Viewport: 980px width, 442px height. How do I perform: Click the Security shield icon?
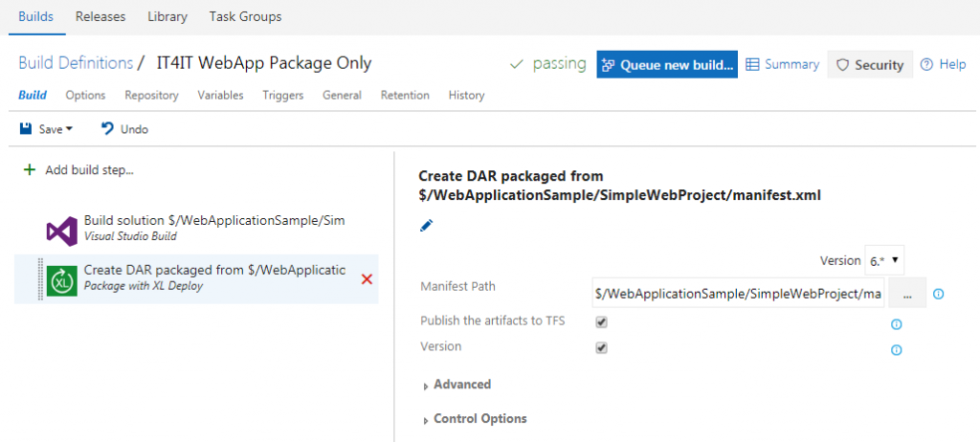coord(842,65)
